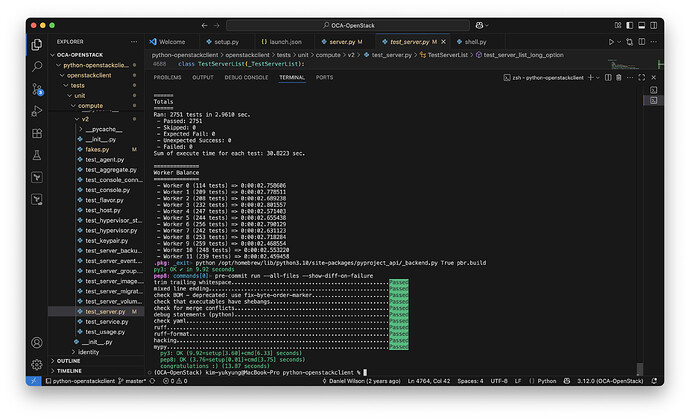Click Ln 4764, Col 42 in status bar
The width and height of the screenshot is (690, 420).
[429, 381]
